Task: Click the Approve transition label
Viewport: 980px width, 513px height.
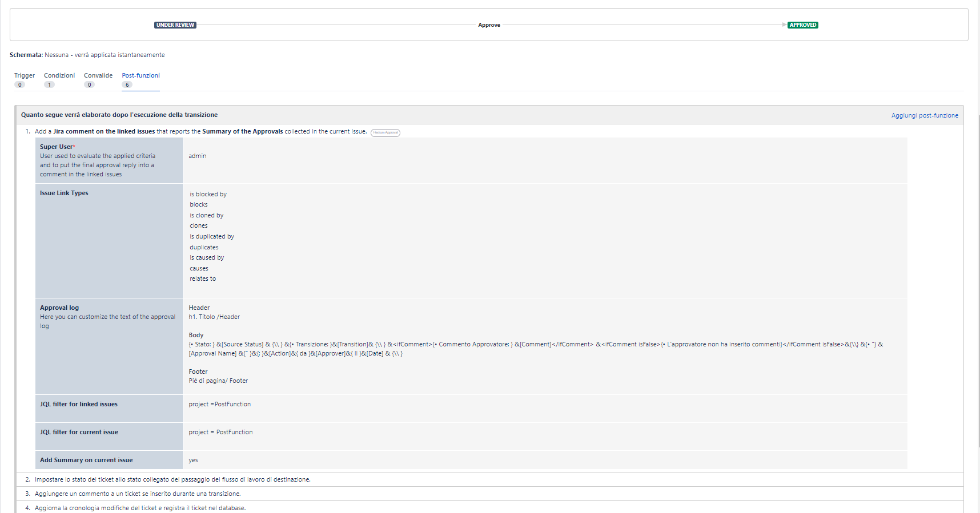Action: click(489, 25)
